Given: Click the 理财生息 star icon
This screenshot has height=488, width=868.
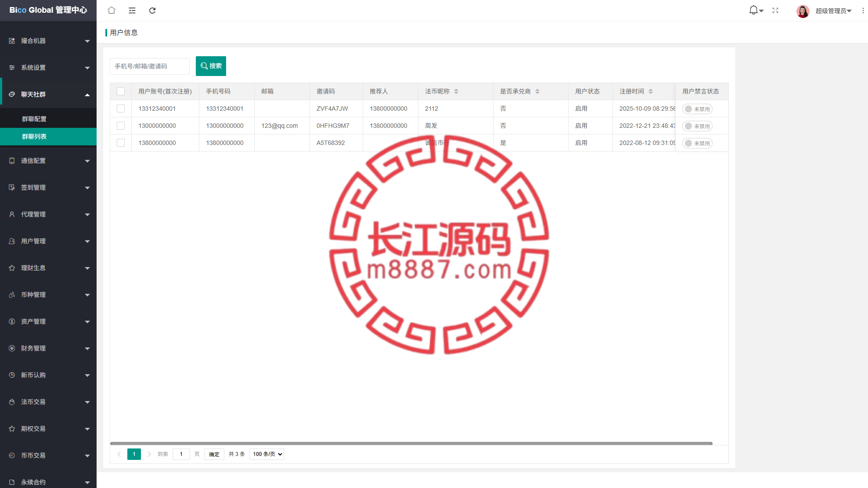Looking at the screenshot, I should click(12, 268).
